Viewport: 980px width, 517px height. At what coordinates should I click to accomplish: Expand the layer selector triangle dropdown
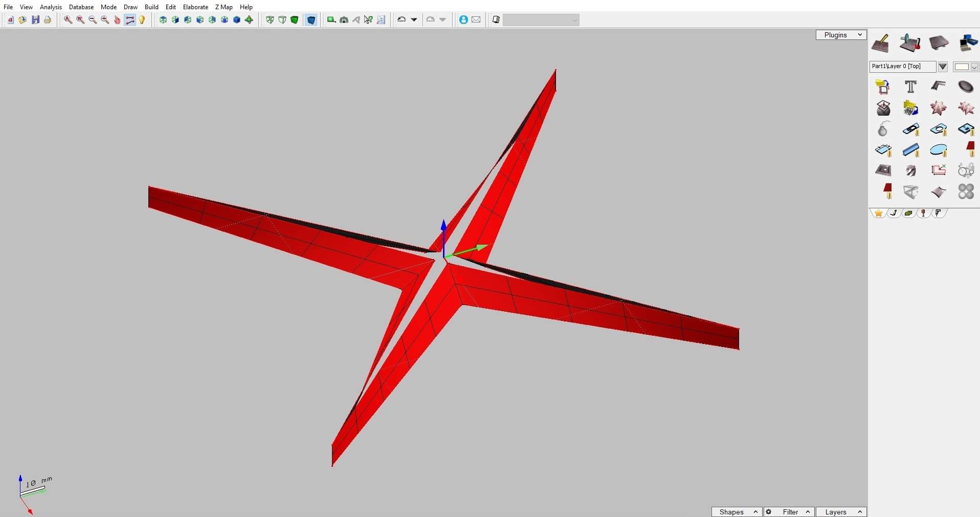[943, 67]
